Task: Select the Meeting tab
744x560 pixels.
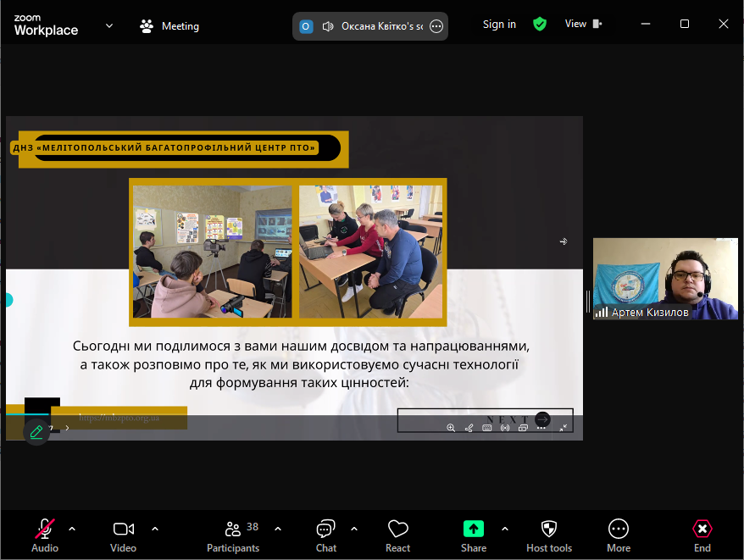Action: 169,26
